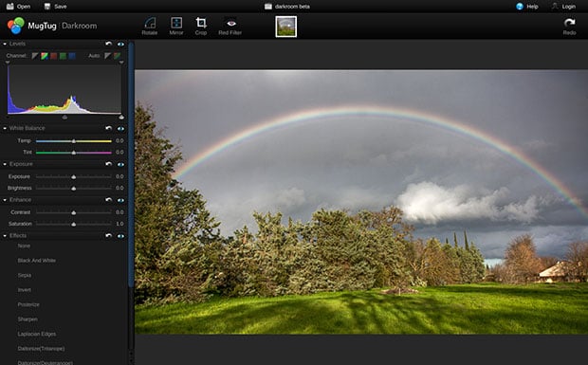The width and height of the screenshot is (588, 365).
Task: Click Save in the top bar
Action: click(x=56, y=7)
